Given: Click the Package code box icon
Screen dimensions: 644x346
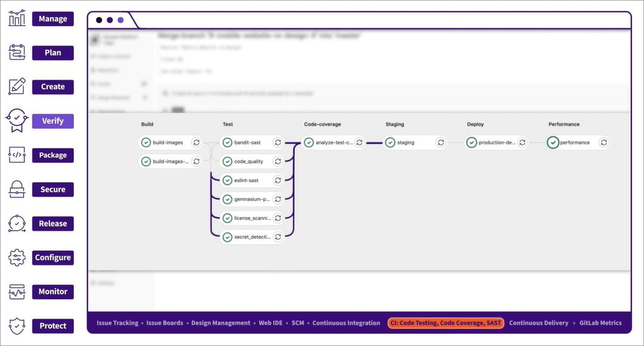Looking at the screenshot, I should point(17,155).
